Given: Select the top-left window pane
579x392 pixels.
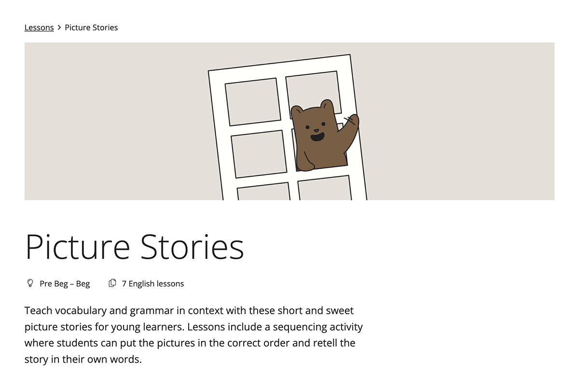Looking at the screenshot, I should tap(253, 102).
